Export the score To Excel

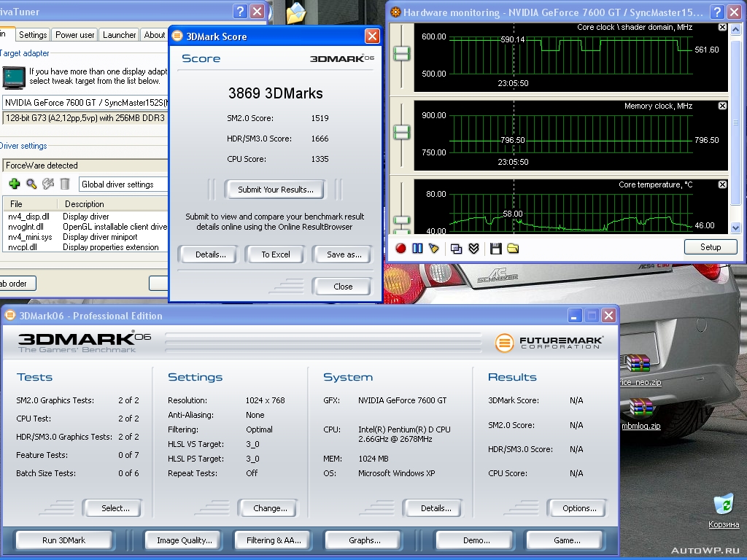(275, 254)
